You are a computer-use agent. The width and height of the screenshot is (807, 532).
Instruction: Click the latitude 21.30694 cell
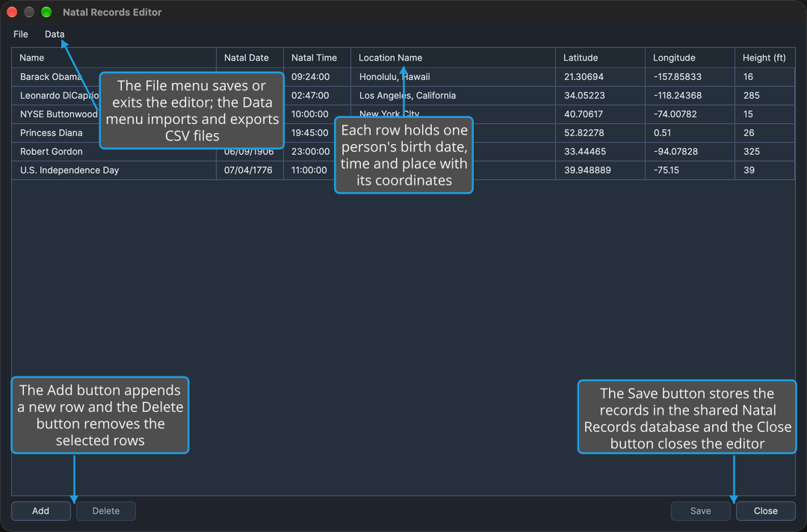(x=600, y=77)
